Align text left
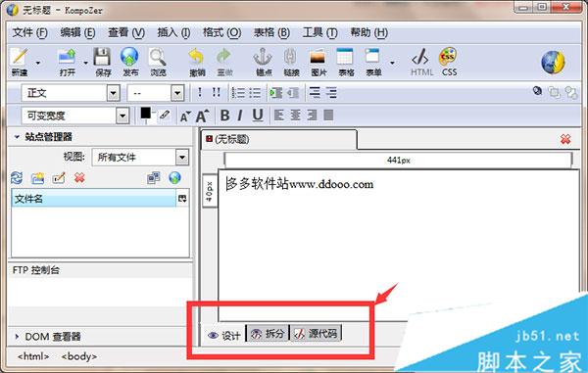Screen dimensions: 588x373 279,115
